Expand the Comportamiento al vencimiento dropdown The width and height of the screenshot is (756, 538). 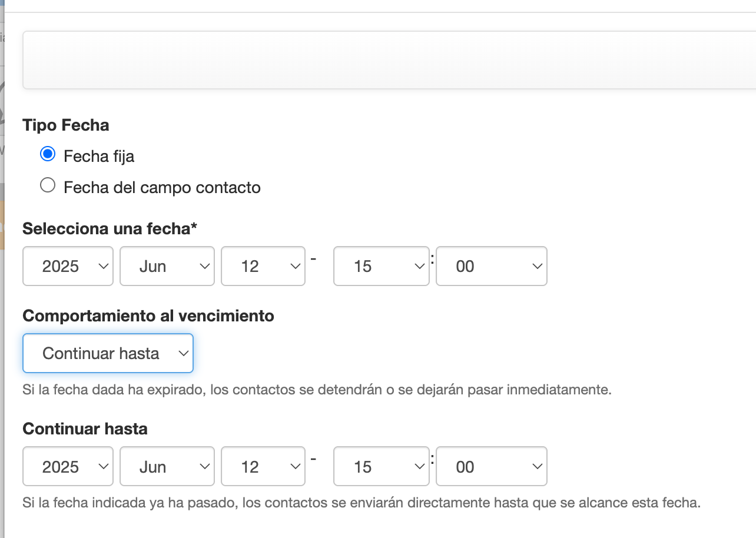(x=108, y=353)
